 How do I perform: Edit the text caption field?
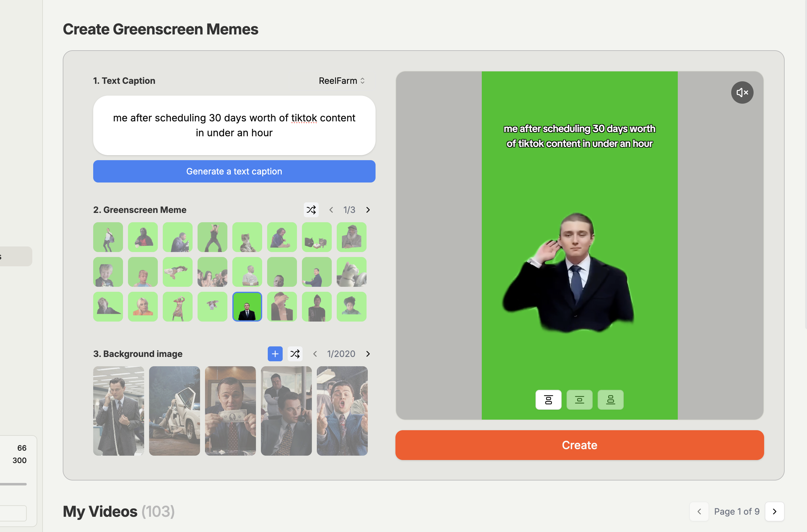(x=234, y=125)
